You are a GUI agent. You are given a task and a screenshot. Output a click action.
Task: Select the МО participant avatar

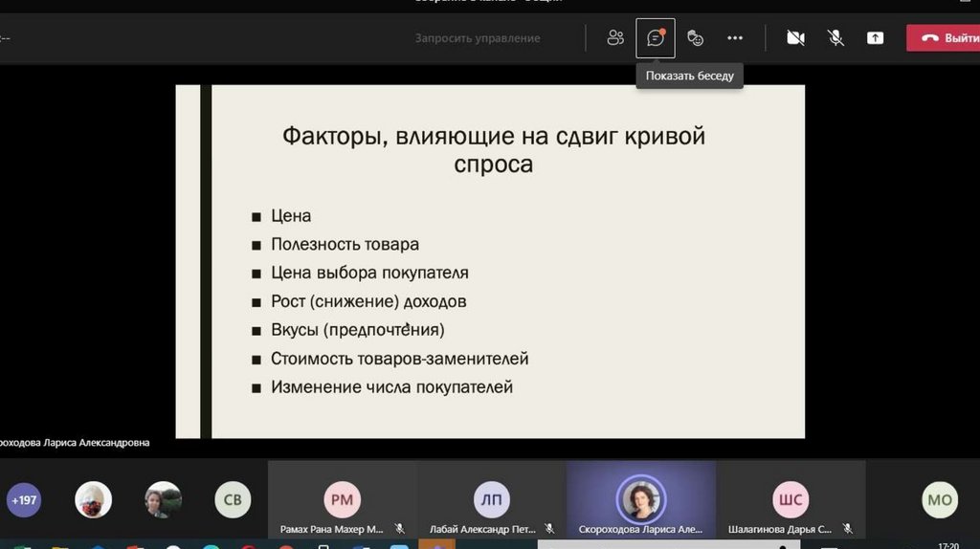coord(940,499)
